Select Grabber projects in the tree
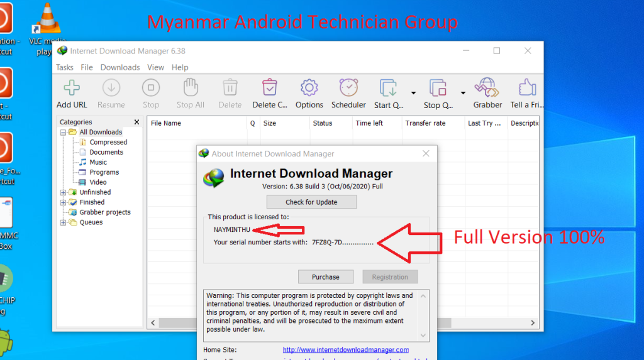This screenshot has height=360, width=644. click(x=105, y=212)
